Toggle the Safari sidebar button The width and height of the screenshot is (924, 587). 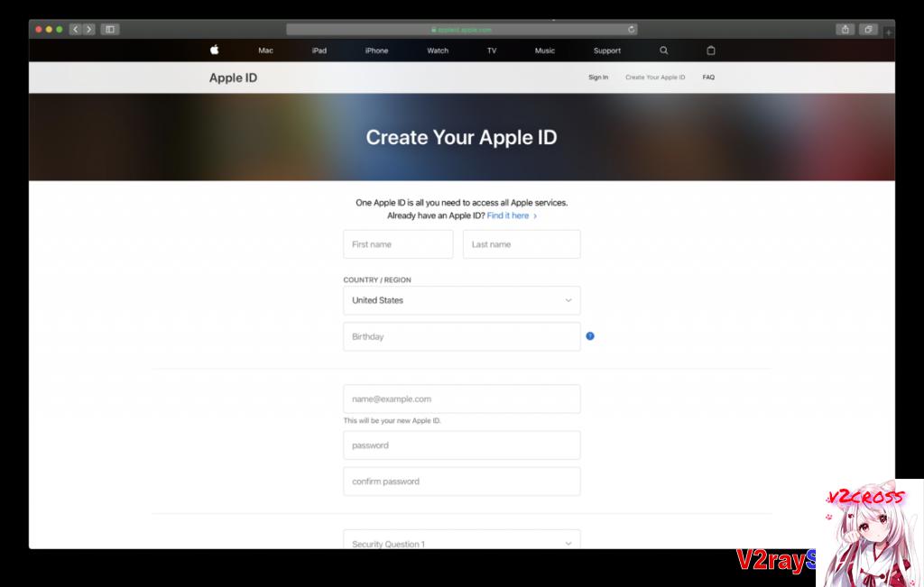tap(110, 30)
